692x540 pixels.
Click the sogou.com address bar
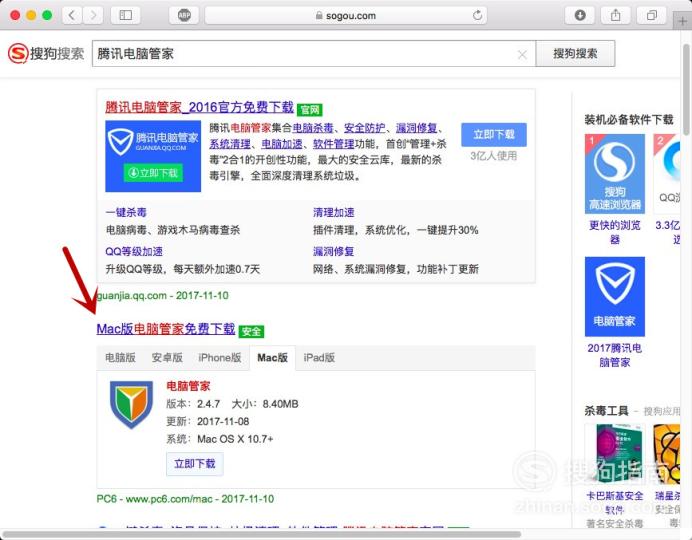(x=346, y=15)
